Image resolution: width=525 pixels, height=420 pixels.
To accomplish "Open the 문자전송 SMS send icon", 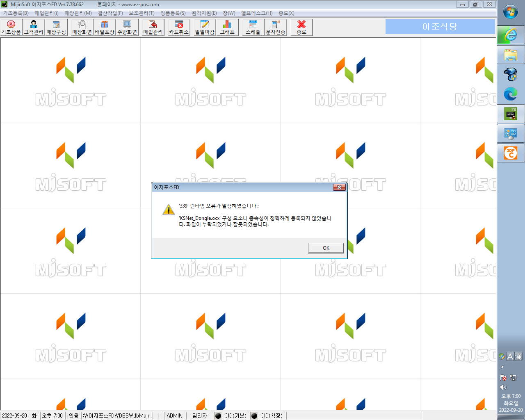I will point(276,27).
